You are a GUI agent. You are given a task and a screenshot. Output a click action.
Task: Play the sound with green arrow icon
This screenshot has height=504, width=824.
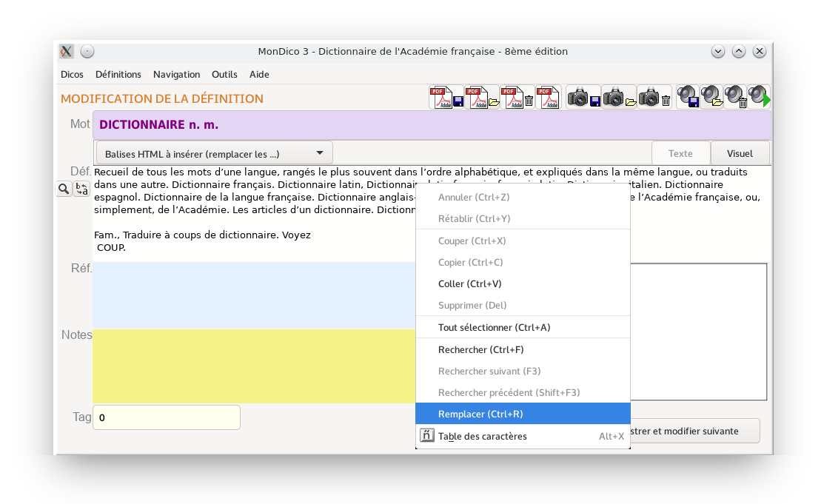click(x=759, y=98)
